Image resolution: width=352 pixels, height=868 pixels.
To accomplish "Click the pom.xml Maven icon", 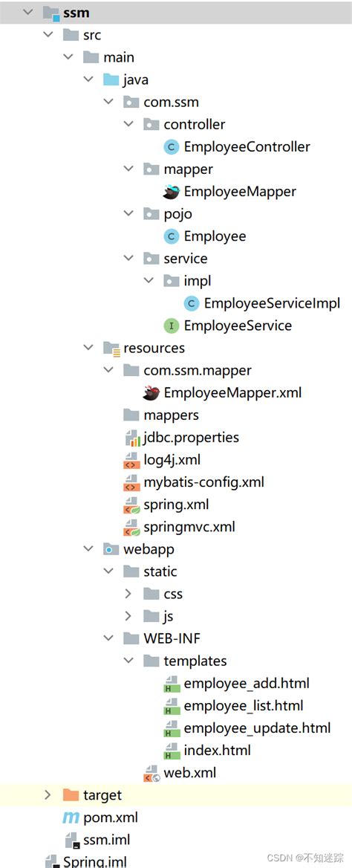I will click(71, 817).
